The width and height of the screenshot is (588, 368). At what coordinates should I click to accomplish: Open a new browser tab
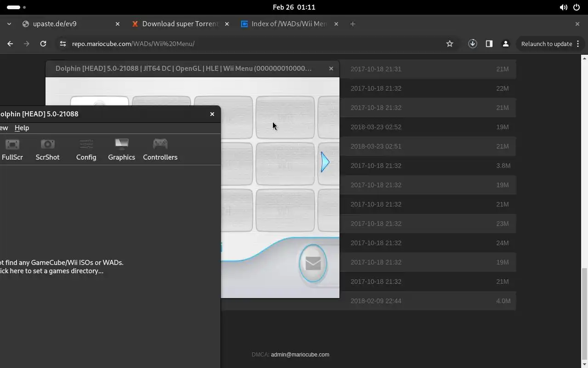[352, 24]
